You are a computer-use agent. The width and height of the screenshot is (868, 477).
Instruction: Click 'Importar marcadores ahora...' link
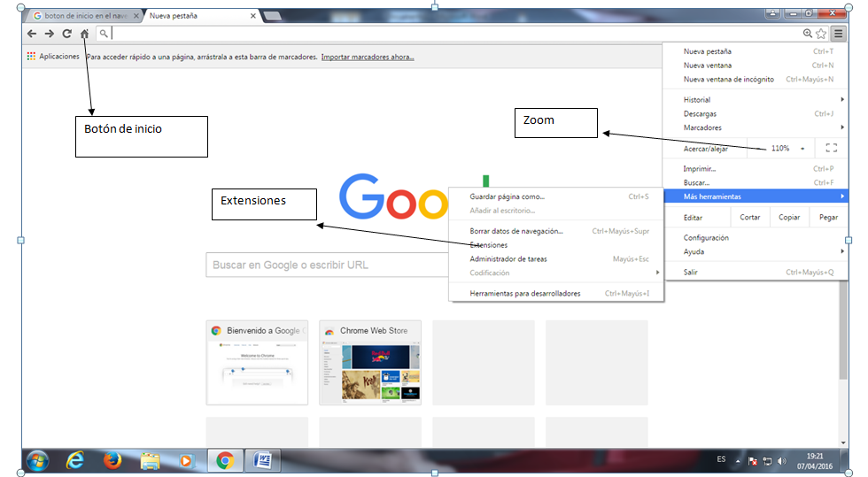(368, 57)
